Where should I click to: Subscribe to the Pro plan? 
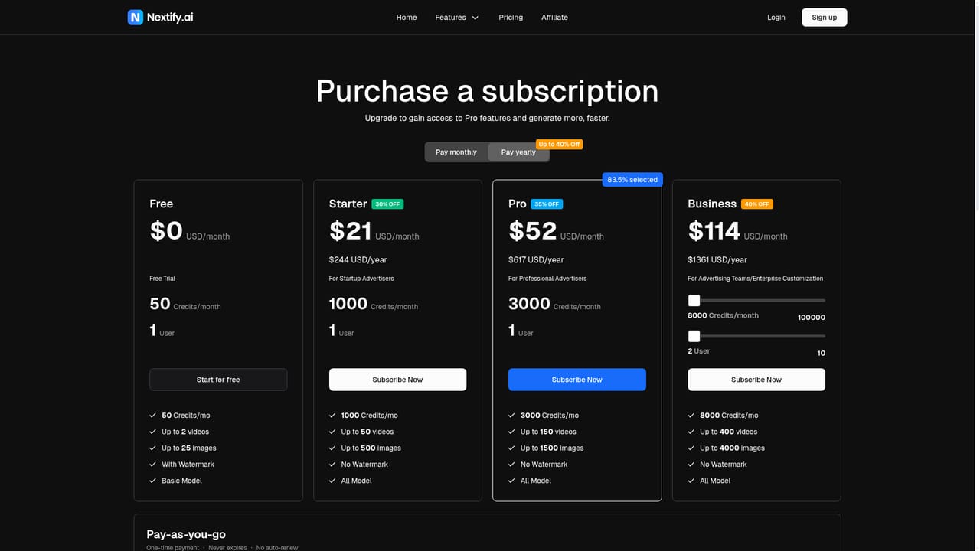tap(577, 380)
